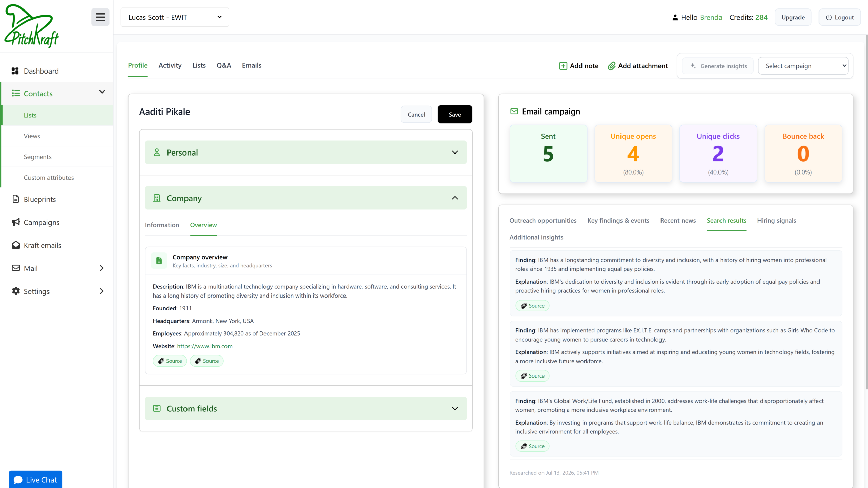Click the Unique opens stat card
The height and width of the screenshot is (488, 868).
[x=633, y=154]
